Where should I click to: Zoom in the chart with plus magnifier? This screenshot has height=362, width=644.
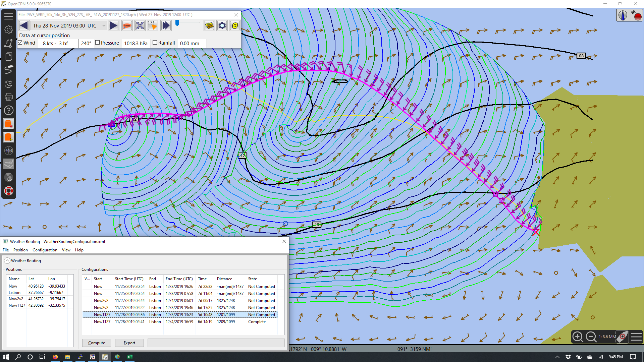click(578, 337)
